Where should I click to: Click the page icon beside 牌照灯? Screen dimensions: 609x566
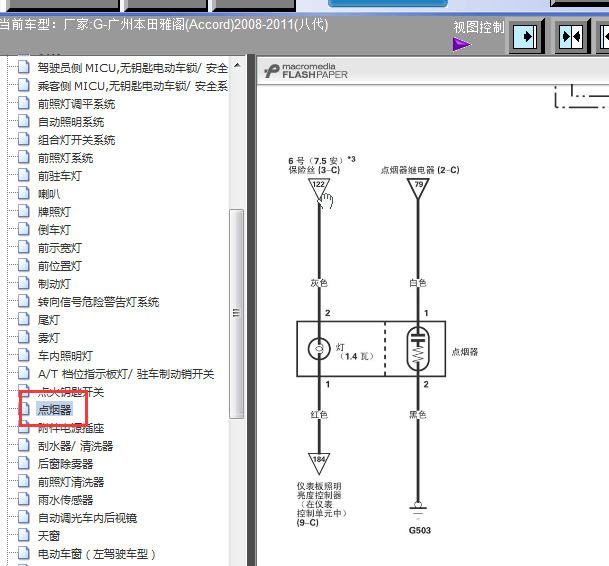pyautogui.click(x=24, y=211)
